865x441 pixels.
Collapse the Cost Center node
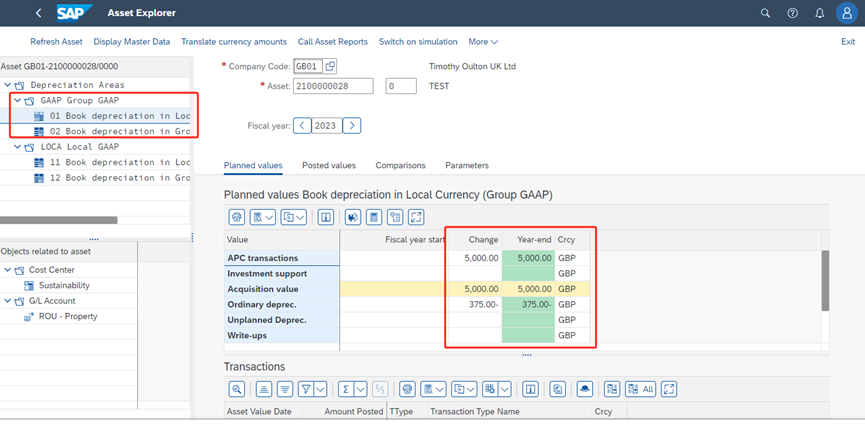click(8, 270)
